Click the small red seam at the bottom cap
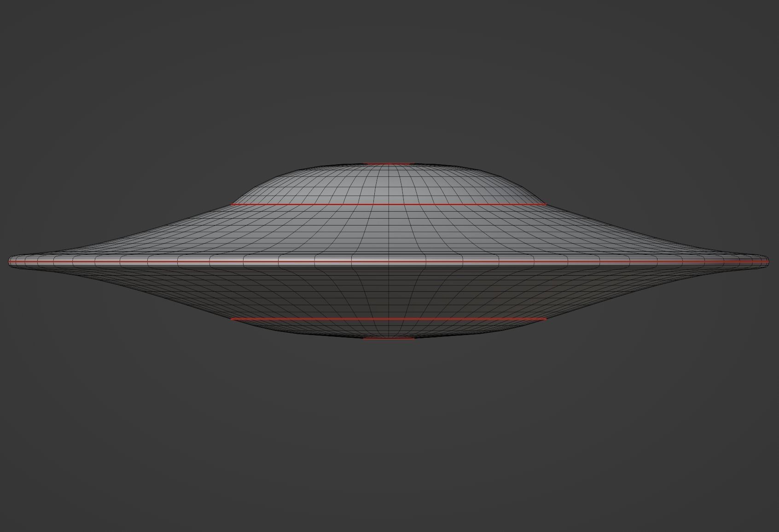 point(389,338)
